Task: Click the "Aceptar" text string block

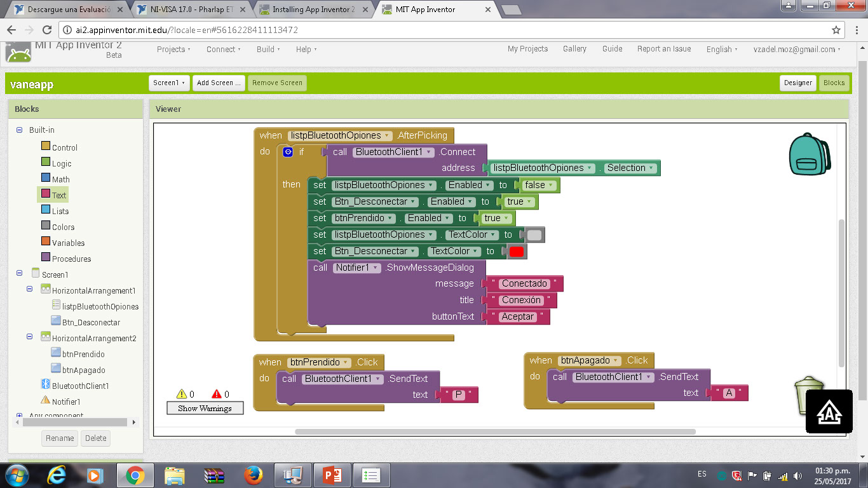Action: [x=517, y=316]
